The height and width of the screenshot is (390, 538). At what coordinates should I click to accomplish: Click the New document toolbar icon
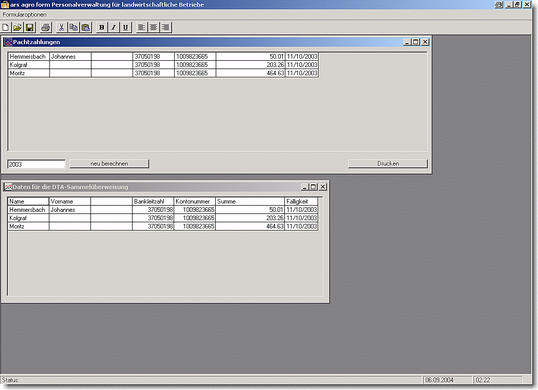(6, 27)
